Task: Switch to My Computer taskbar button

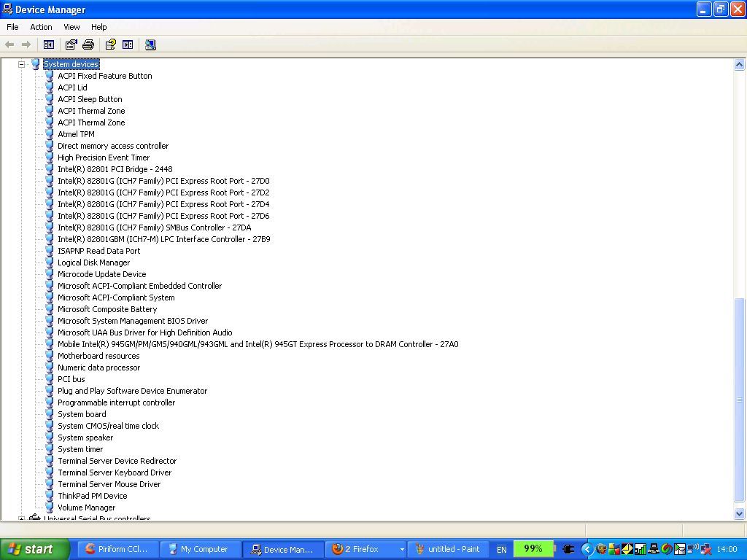Action: click(x=200, y=549)
